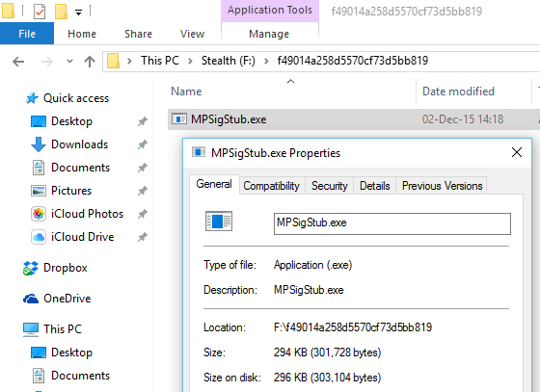This screenshot has width=540, height=392.
Task: Click the iCloud Photos flower icon
Action: point(39,214)
